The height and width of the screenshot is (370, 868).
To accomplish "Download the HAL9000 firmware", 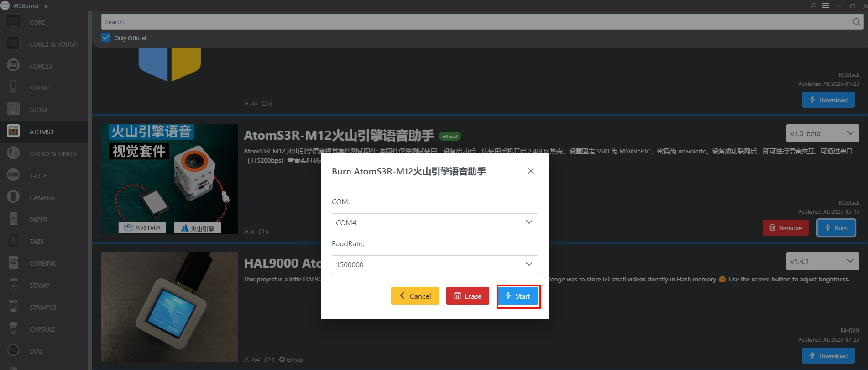I will pyautogui.click(x=828, y=356).
